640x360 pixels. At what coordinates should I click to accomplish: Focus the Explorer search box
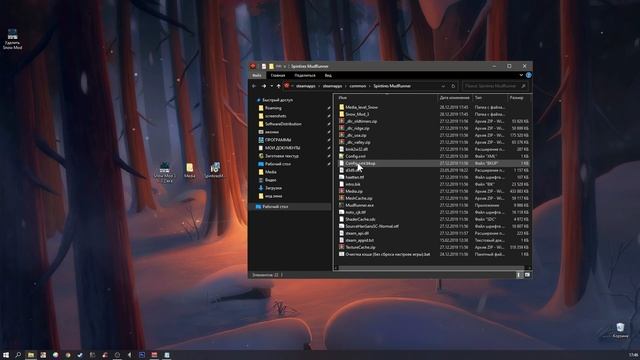tap(495, 86)
